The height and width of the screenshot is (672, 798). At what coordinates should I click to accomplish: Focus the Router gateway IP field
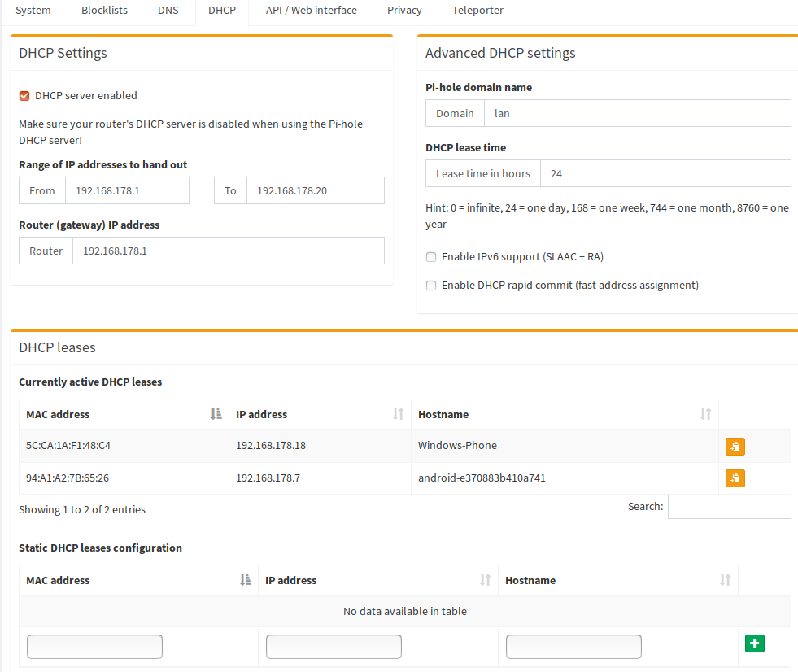coord(228,251)
